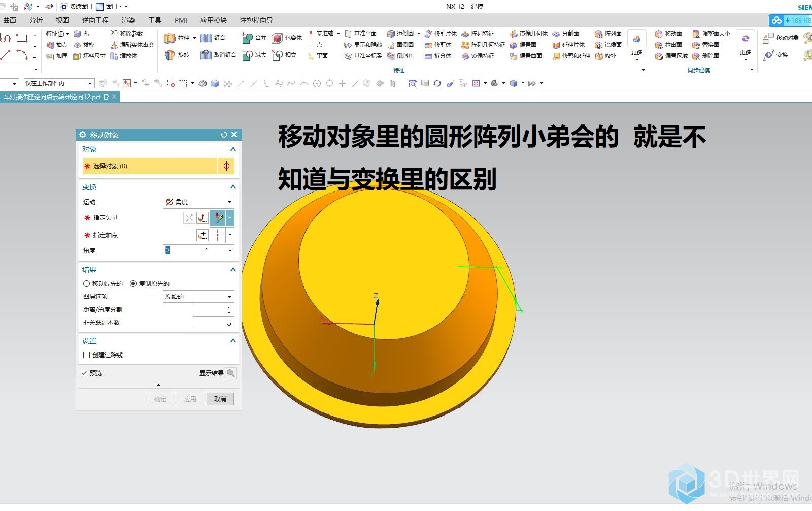This screenshot has width=812, height=511.
Task: Click the 选择对象 (0) selection field
Action: pos(150,166)
